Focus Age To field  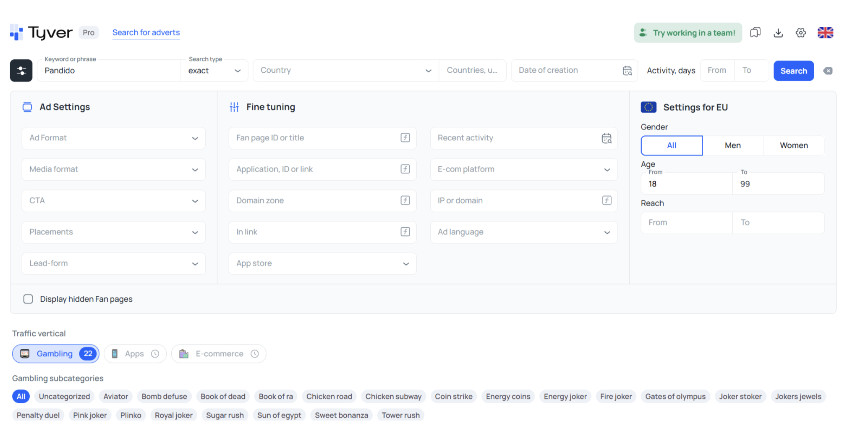(x=779, y=184)
